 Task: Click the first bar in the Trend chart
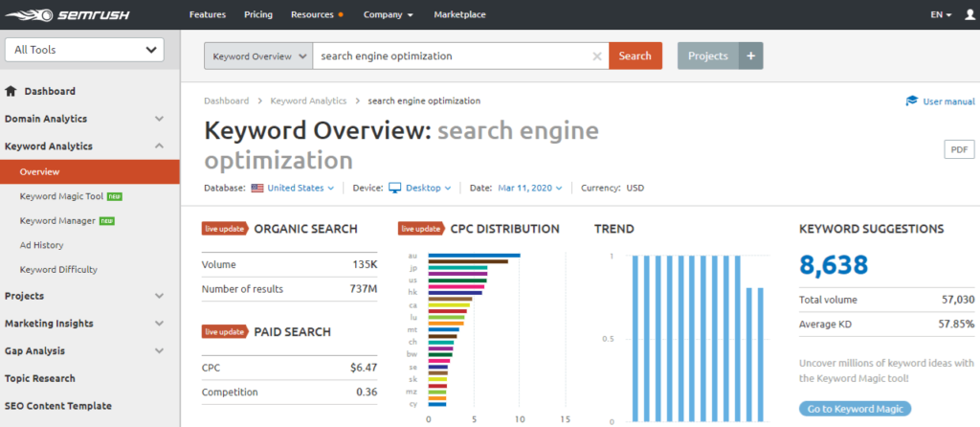635,338
